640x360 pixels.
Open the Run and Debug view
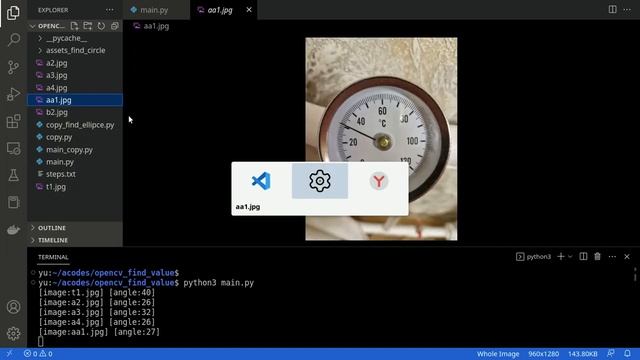[13, 94]
